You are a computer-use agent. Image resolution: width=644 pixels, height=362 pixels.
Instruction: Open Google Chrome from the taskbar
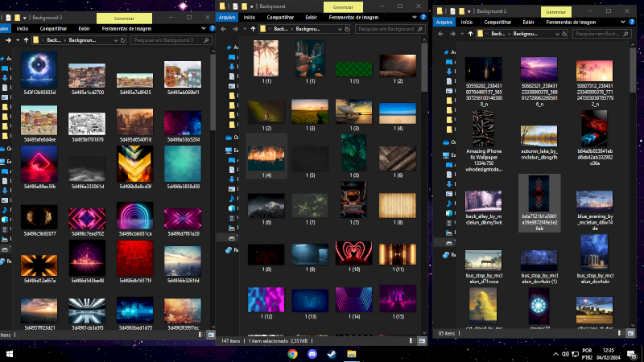(x=292, y=353)
